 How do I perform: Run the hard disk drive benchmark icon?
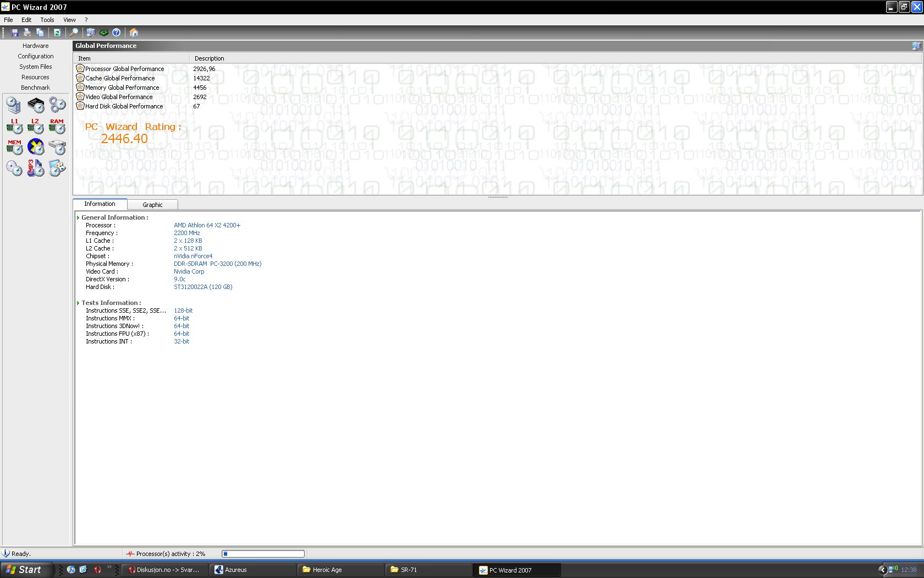pos(57,147)
